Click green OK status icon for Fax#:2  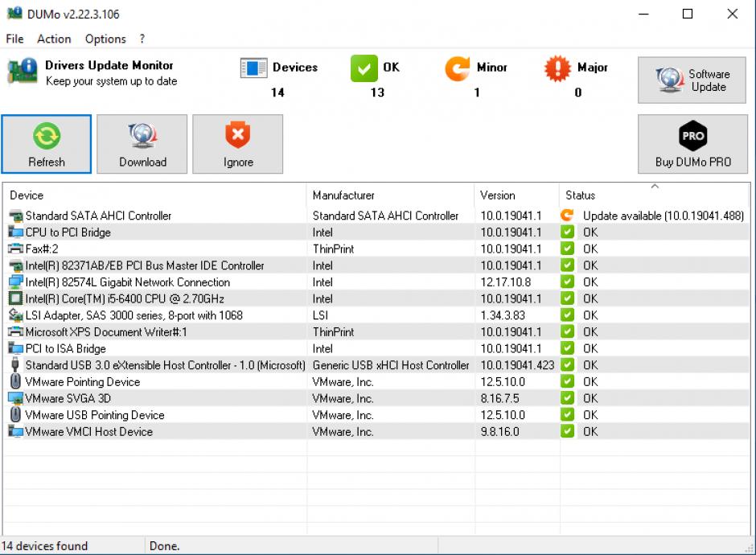tap(568, 249)
